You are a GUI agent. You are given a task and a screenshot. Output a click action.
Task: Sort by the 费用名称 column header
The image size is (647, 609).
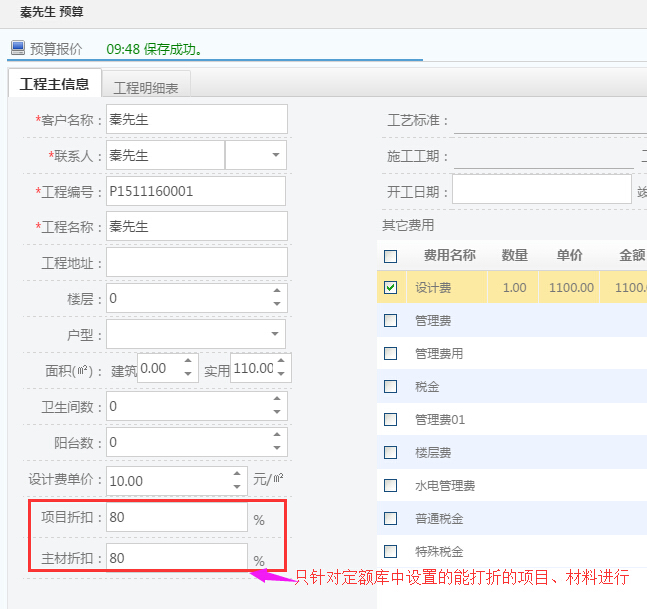click(x=449, y=256)
